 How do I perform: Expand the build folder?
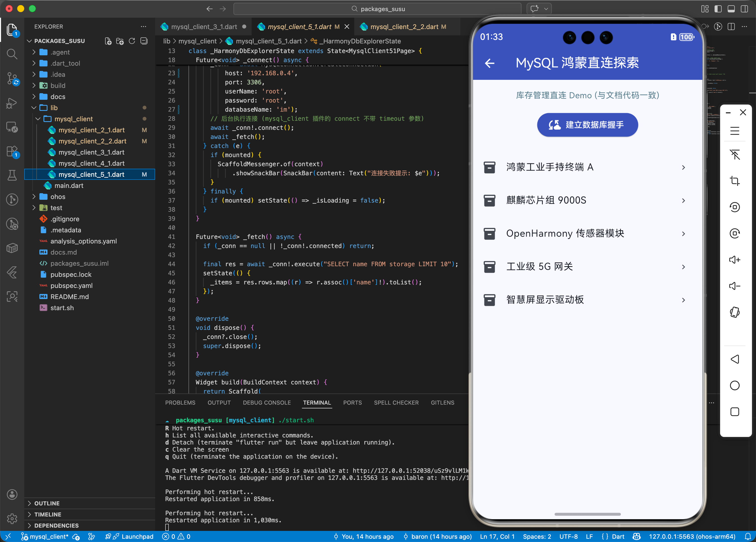click(x=90, y=86)
